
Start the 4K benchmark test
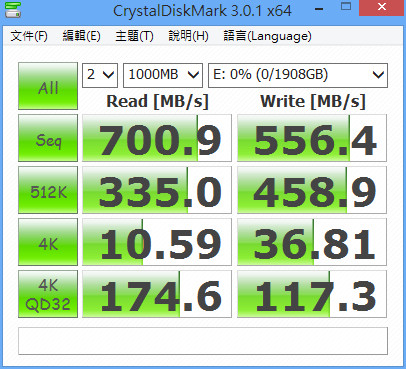[x=48, y=242]
